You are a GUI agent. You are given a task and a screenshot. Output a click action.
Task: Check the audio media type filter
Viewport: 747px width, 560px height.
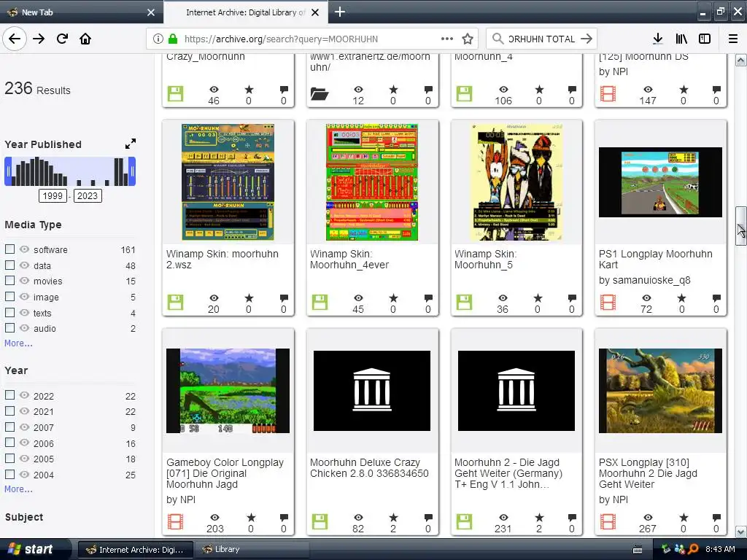[x=9, y=327]
